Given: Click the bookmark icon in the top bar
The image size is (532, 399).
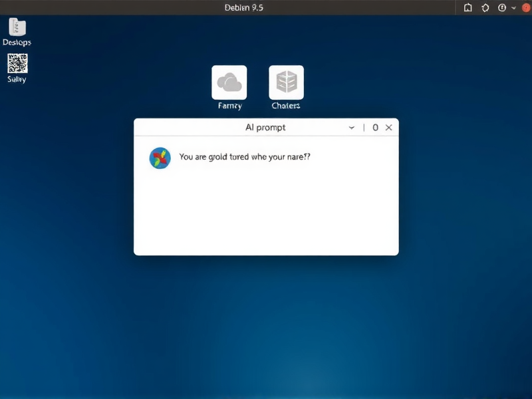Looking at the screenshot, I should click(467, 8).
